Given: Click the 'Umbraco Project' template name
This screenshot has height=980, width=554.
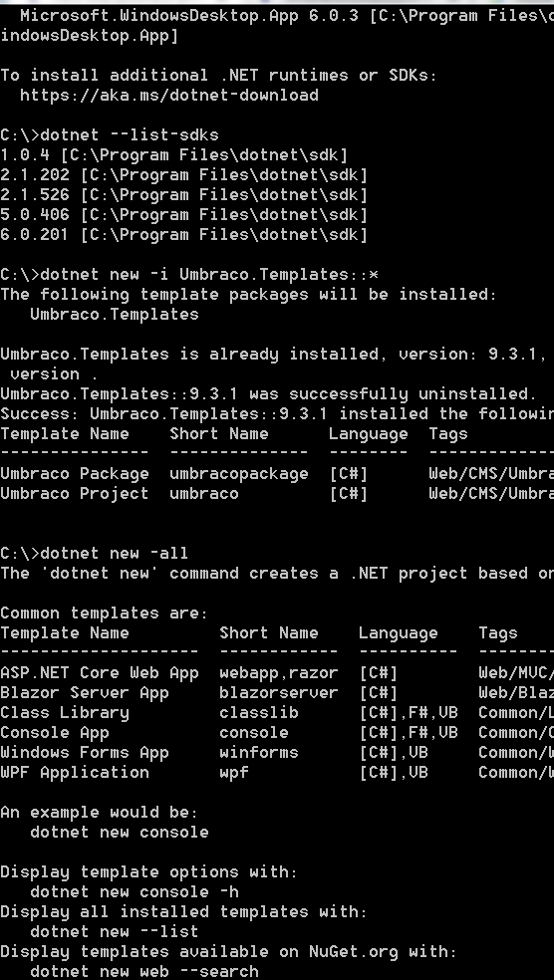Looking at the screenshot, I should coord(75,494).
